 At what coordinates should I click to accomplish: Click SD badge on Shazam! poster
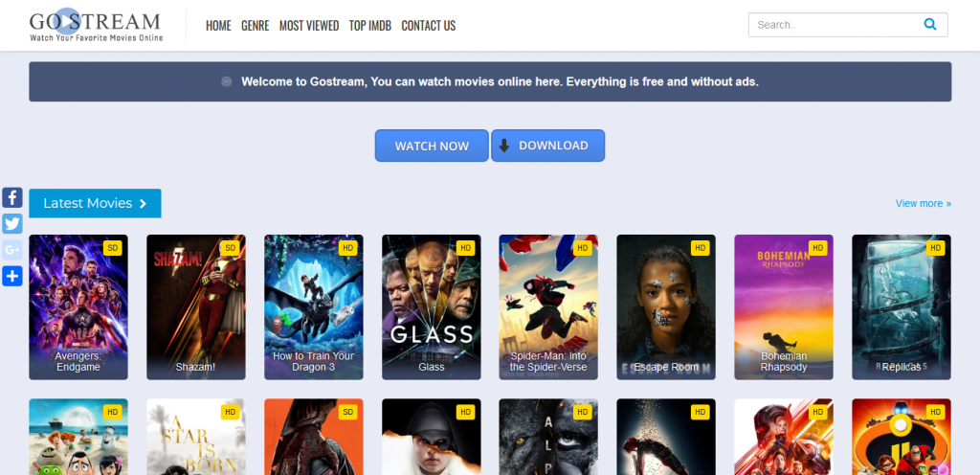[230, 247]
